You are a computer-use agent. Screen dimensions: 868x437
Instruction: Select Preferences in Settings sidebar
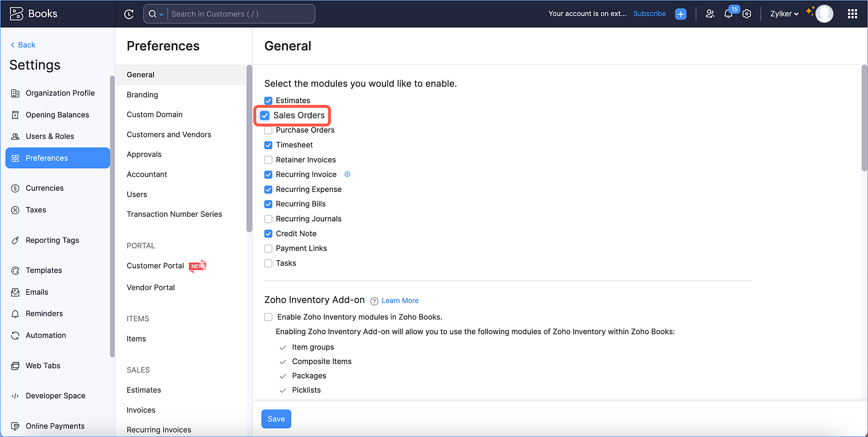click(x=58, y=158)
